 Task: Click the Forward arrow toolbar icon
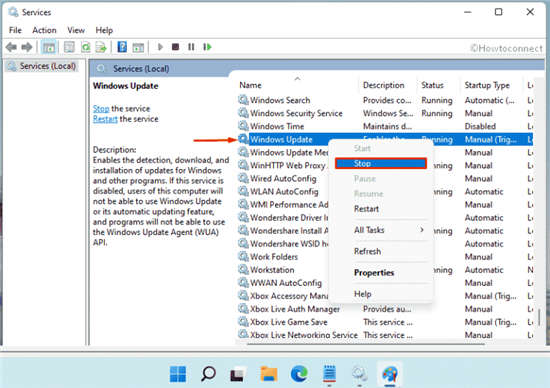click(x=27, y=47)
